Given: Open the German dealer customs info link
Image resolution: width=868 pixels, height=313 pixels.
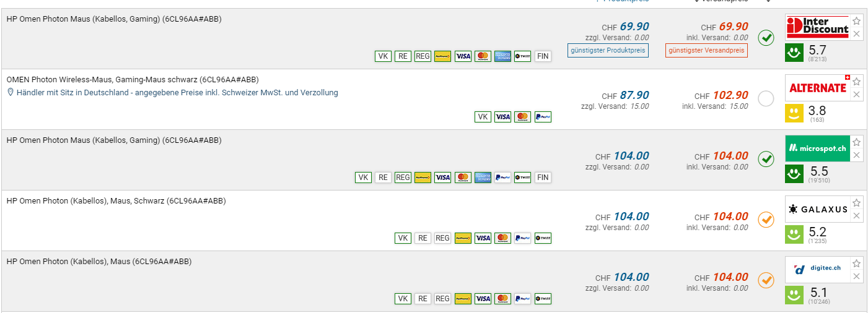Looking at the screenshot, I should (x=177, y=93).
